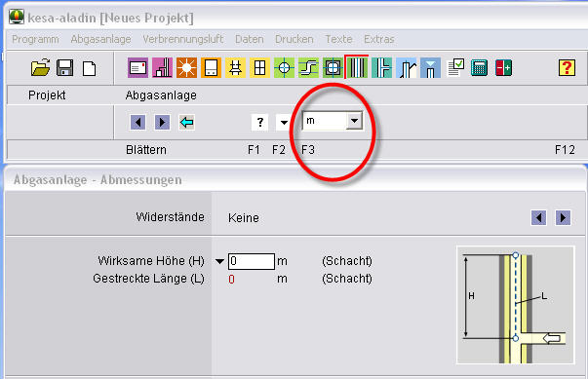Open the calculator icon in toolbar
Viewport: 588px width, 379px height.
click(479, 68)
